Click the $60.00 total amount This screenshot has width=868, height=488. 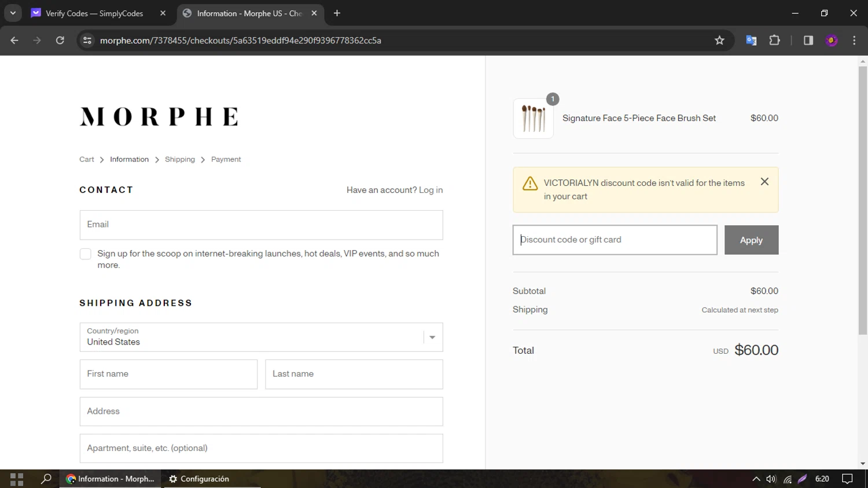click(756, 350)
